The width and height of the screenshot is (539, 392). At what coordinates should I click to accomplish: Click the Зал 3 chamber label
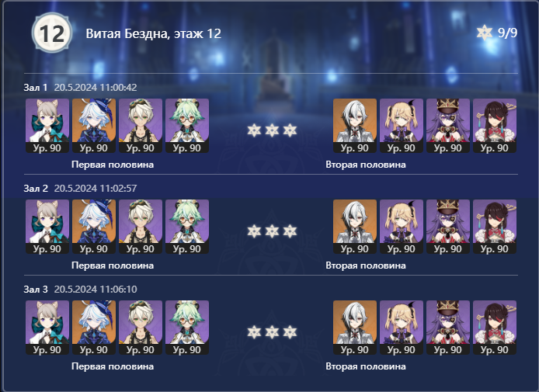point(36,290)
